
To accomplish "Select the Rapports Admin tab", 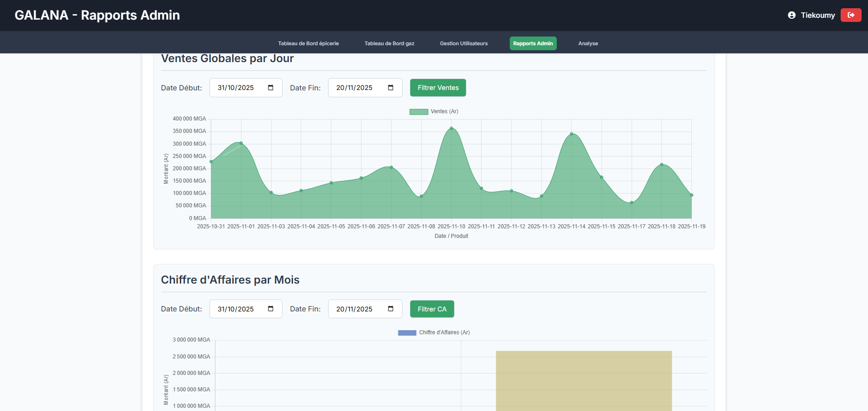I will (x=533, y=43).
